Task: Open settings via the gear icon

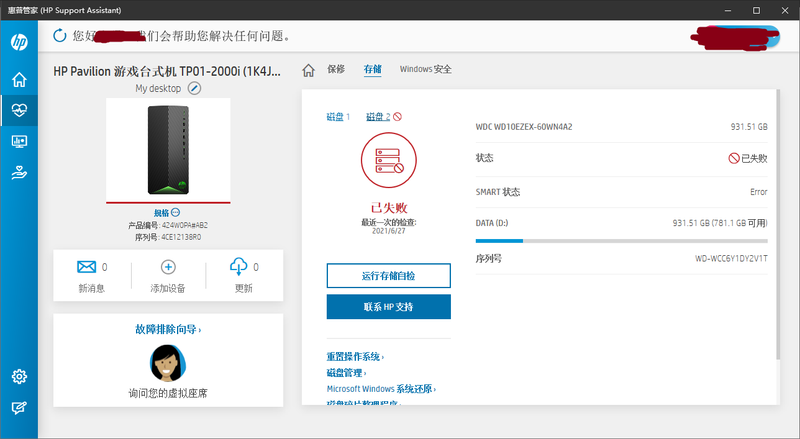Action: click(x=19, y=377)
